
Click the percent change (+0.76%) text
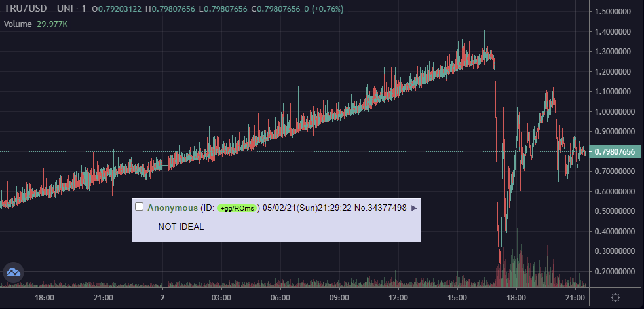pyautogui.click(x=327, y=9)
